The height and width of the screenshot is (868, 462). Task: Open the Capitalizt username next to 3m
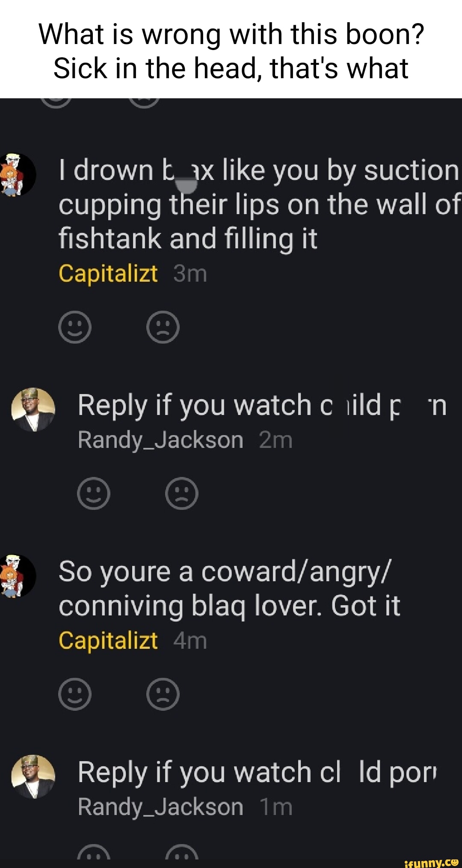pyautogui.click(x=108, y=274)
